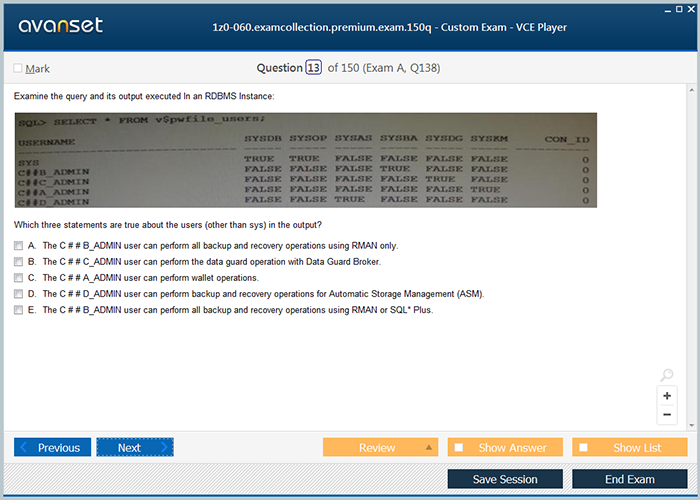Click the Save Session button
The width and height of the screenshot is (700, 500).
(505, 479)
